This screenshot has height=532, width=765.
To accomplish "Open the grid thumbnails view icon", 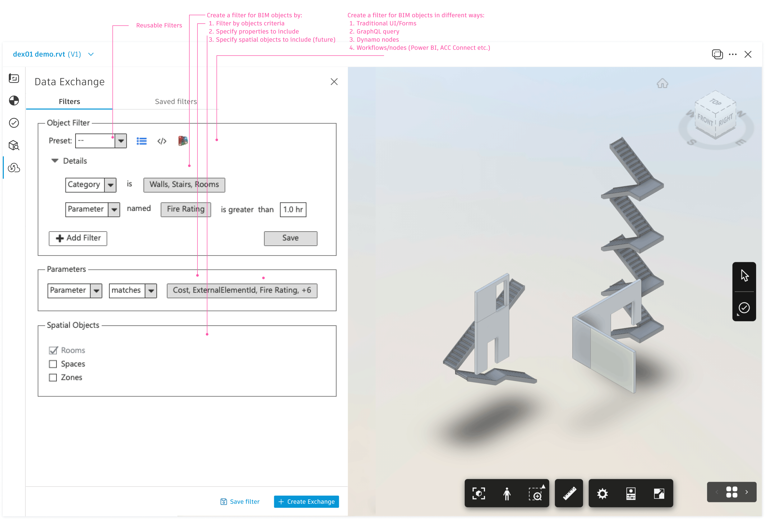I will [732, 492].
